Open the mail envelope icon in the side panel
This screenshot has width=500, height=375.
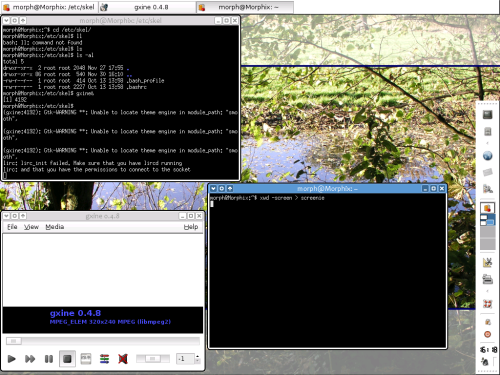coord(487,172)
